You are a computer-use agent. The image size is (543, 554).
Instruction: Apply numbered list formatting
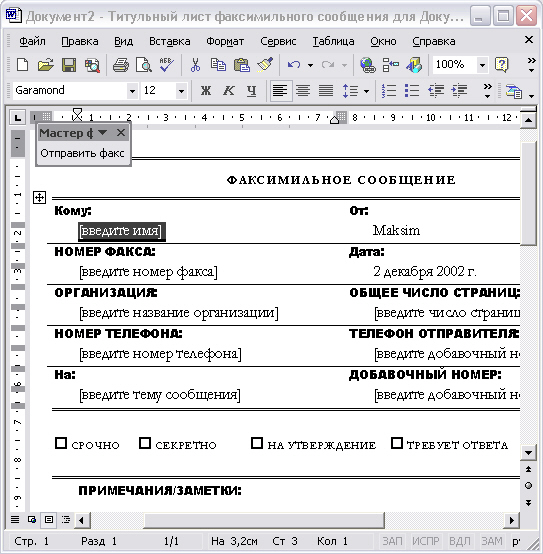tap(389, 91)
